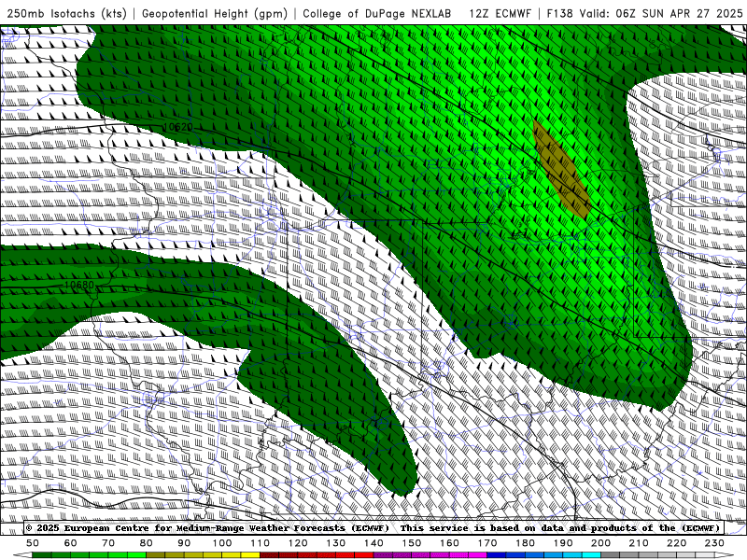Click legend value 80
The height and width of the screenshot is (560, 747).
click(x=147, y=543)
